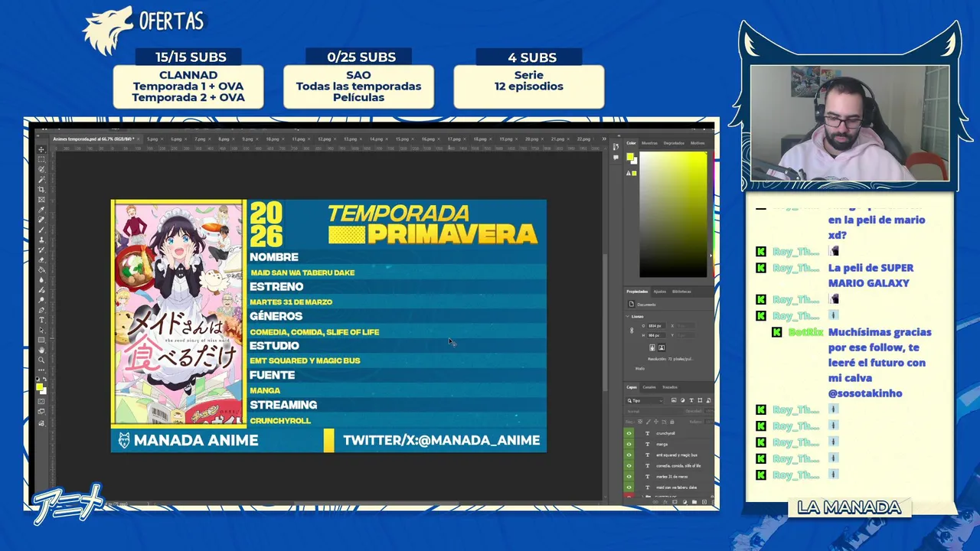
Task: Select the Eyedropper tool
Action: [x=41, y=210]
